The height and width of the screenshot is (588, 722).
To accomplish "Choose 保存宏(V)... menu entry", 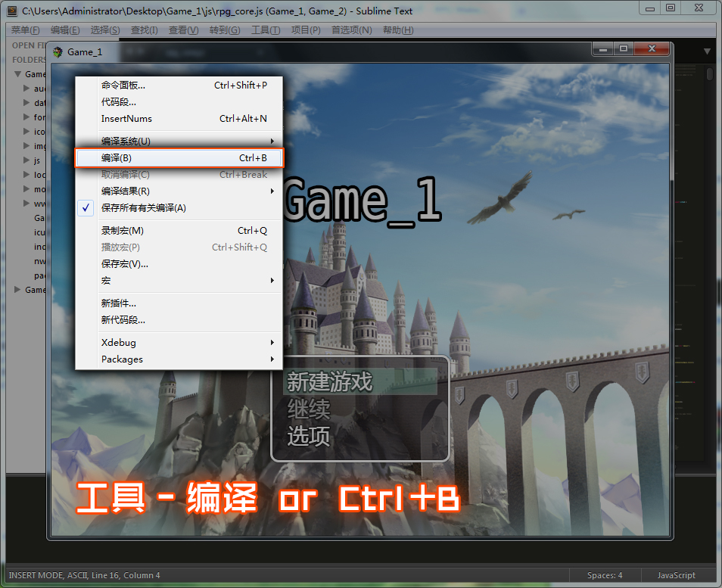I will (x=179, y=264).
